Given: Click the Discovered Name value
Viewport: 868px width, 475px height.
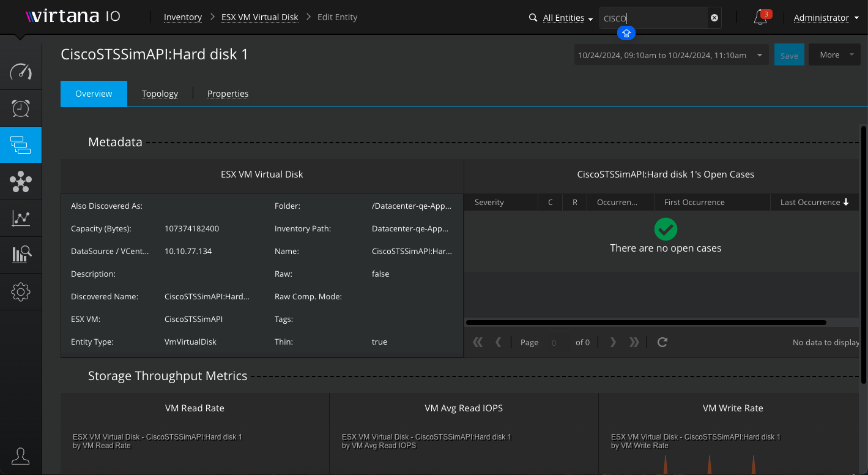Looking at the screenshot, I should [x=207, y=296].
